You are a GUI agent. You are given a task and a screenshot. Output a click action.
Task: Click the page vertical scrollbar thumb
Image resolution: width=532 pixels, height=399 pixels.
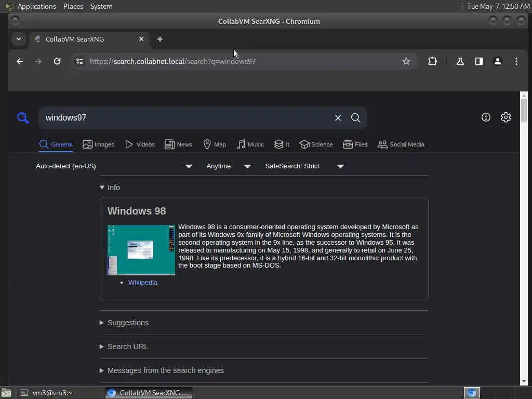tap(524, 110)
